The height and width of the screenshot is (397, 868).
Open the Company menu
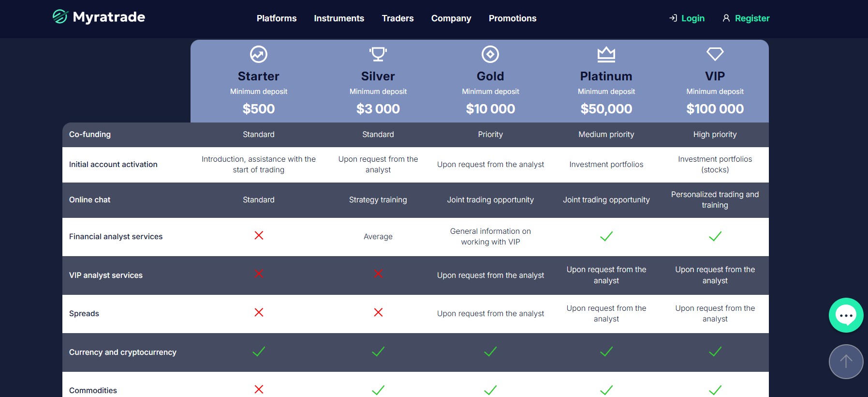(451, 18)
